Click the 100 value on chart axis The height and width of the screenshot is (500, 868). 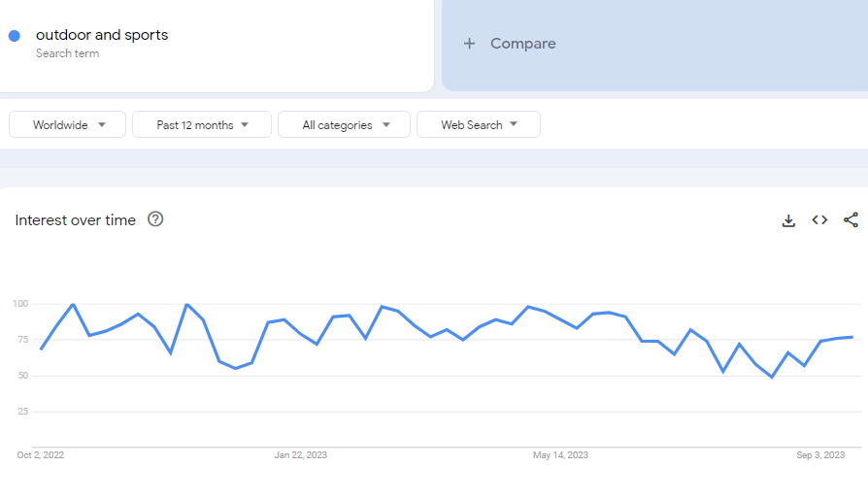point(20,304)
